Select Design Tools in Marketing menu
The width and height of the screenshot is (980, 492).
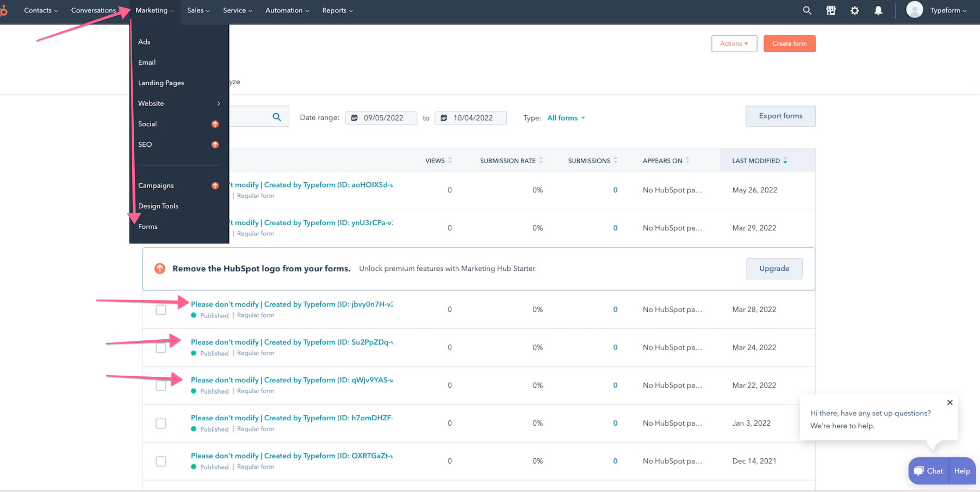click(158, 206)
